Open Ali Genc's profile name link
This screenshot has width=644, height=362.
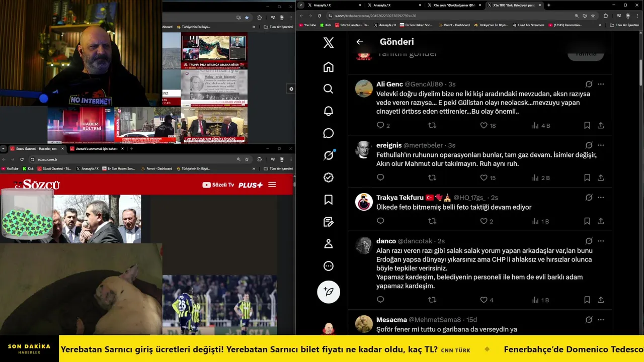[389, 84]
